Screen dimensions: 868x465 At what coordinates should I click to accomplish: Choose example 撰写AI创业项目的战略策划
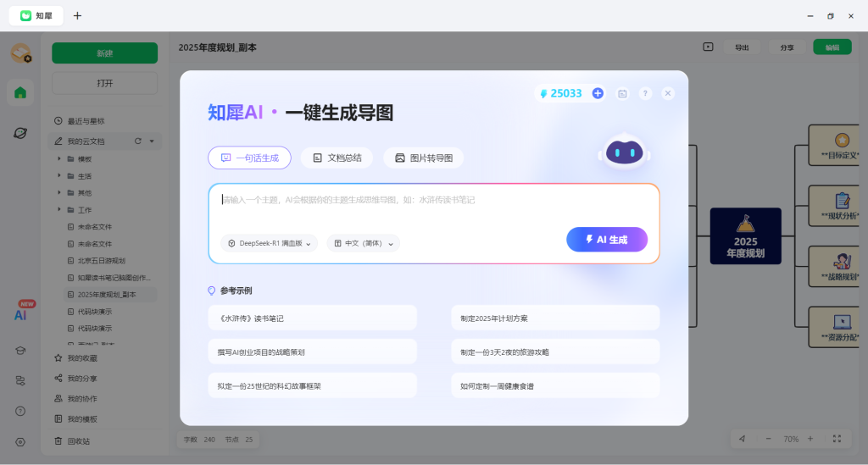(312, 352)
